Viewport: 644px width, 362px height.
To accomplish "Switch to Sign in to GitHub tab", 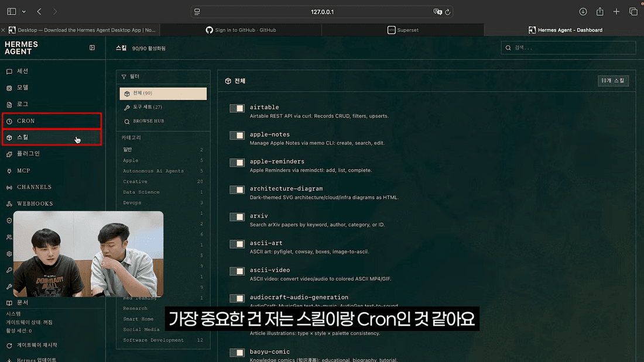I will (x=241, y=30).
